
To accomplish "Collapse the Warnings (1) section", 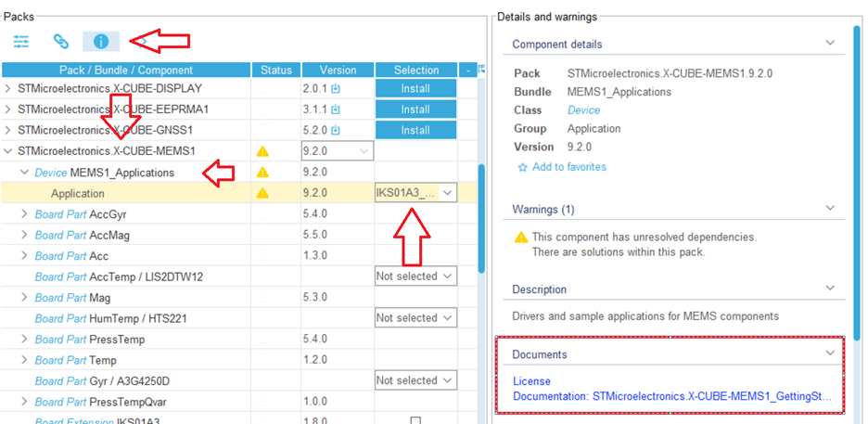I will click(x=830, y=208).
